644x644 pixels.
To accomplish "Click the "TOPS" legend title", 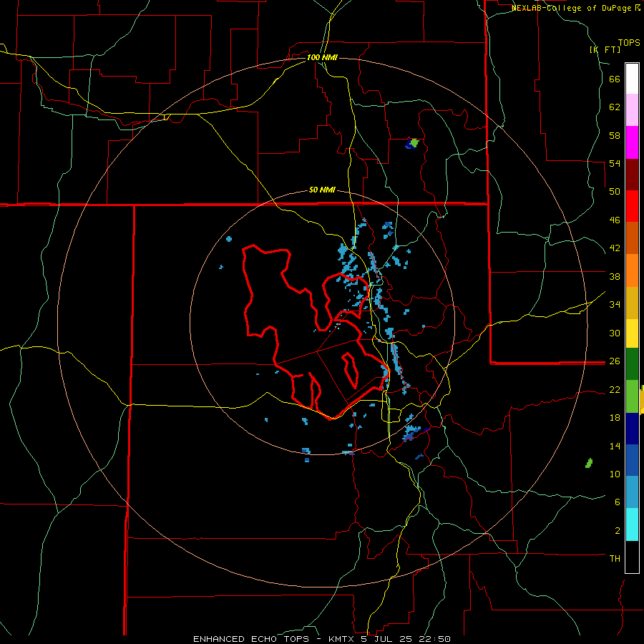I will pyautogui.click(x=629, y=42).
